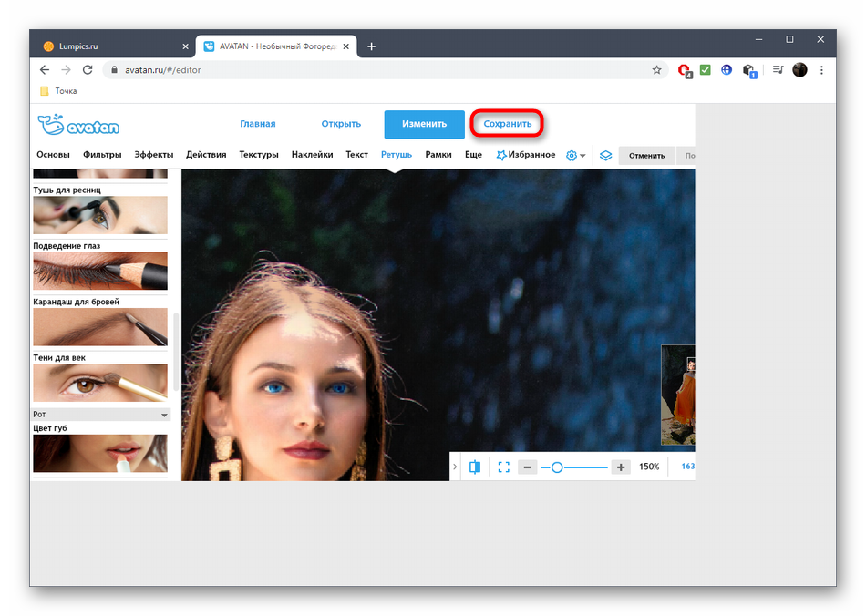
Task: Select the Тушь для ресниц thumbnail
Action: point(100,215)
